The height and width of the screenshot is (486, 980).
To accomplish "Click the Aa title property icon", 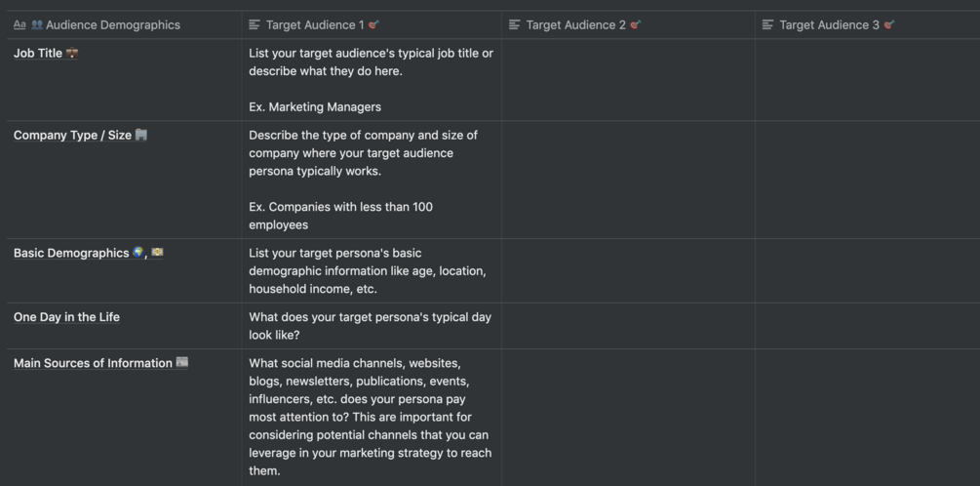I will pyautogui.click(x=20, y=24).
